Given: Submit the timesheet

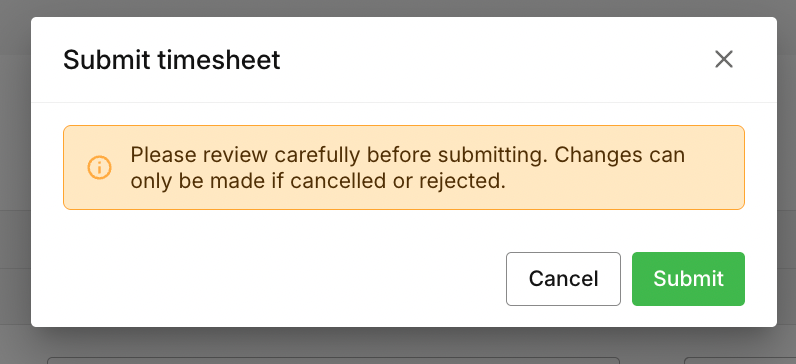Looking at the screenshot, I should pyautogui.click(x=688, y=279).
